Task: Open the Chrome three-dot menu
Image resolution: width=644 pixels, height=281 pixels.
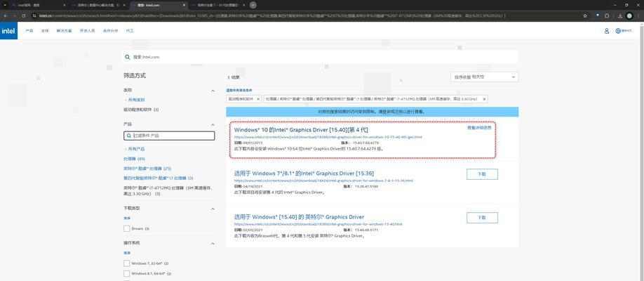Action: (x=638, y=15)
